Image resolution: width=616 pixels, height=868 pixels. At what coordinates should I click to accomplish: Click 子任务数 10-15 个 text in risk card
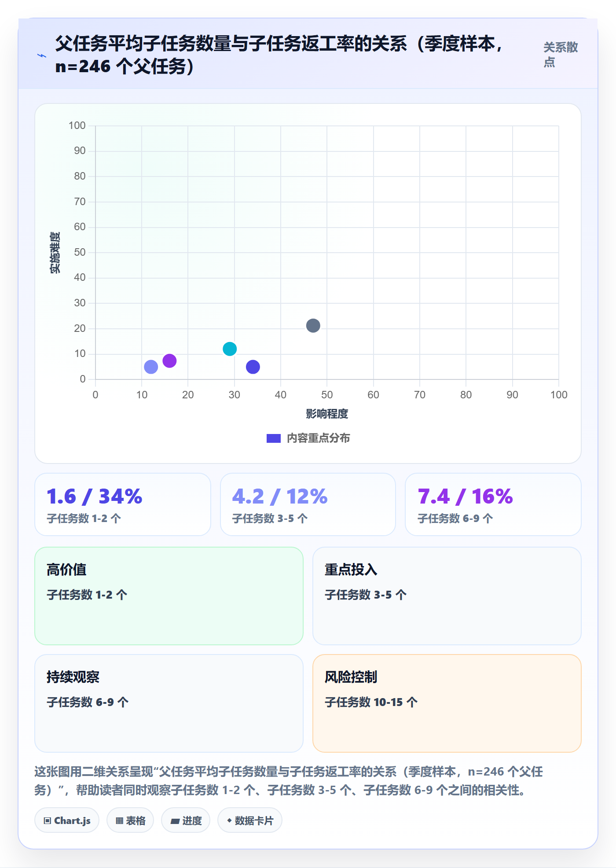371,702
